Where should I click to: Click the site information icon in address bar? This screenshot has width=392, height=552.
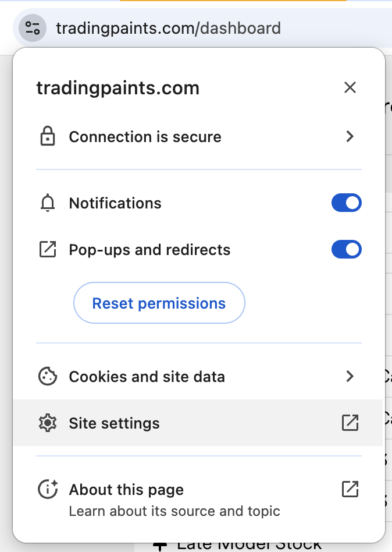point(33,28)
